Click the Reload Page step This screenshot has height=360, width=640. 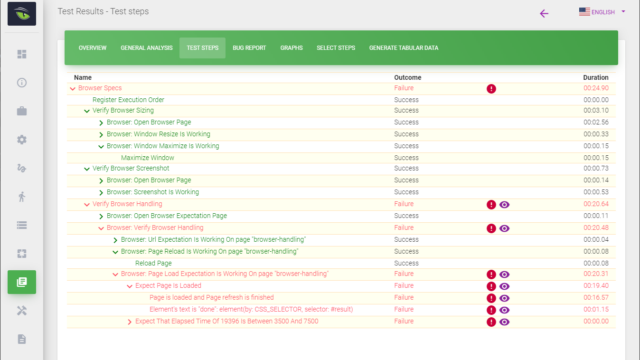(153, 263)
